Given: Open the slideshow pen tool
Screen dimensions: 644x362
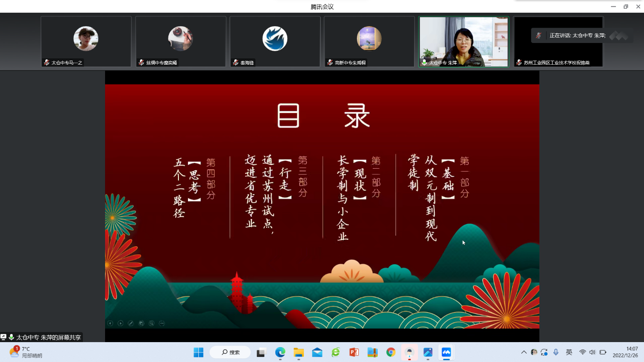Looking at the screenshot, I should pyautogui.click(x=131, y=323).
